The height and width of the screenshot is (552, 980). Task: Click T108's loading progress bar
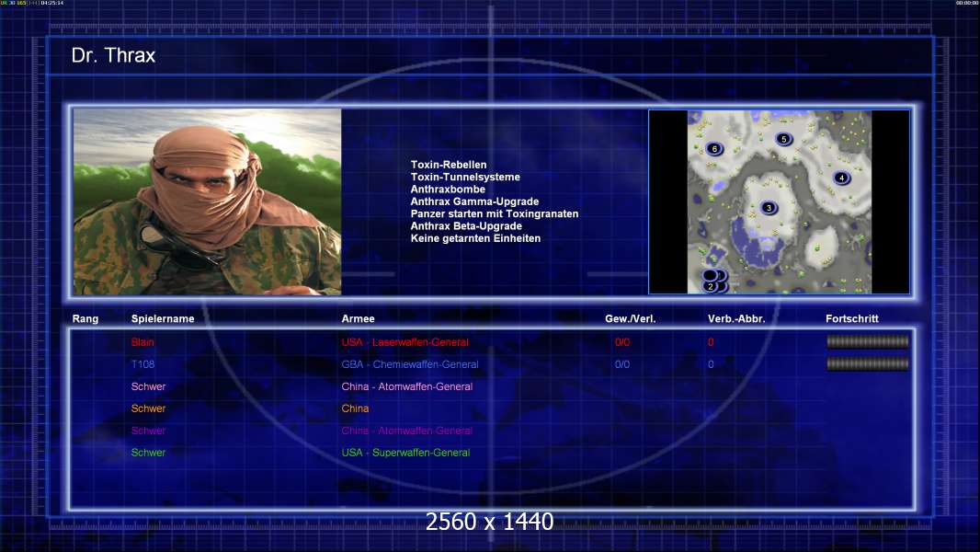pyautogui.click(x=868, y=363)
